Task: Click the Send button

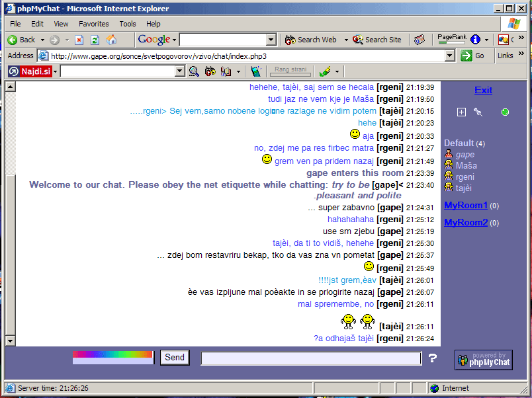Action: pos(175,357)
